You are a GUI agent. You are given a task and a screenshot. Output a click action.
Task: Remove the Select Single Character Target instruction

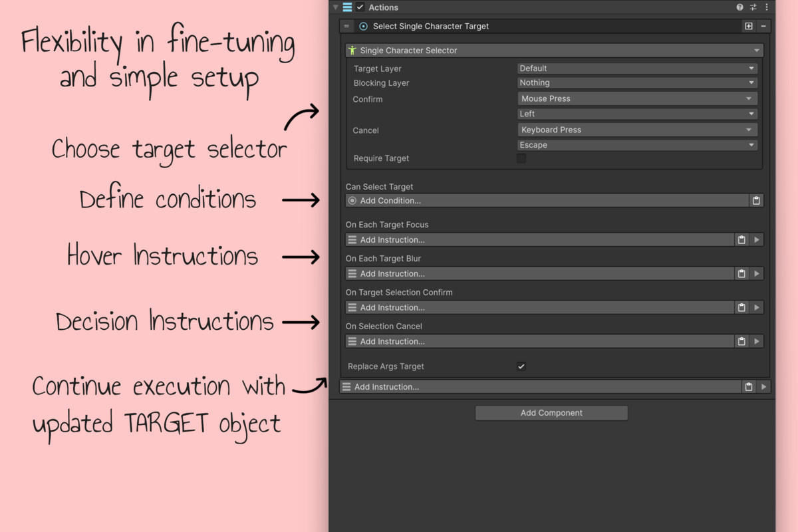point(763,27)
